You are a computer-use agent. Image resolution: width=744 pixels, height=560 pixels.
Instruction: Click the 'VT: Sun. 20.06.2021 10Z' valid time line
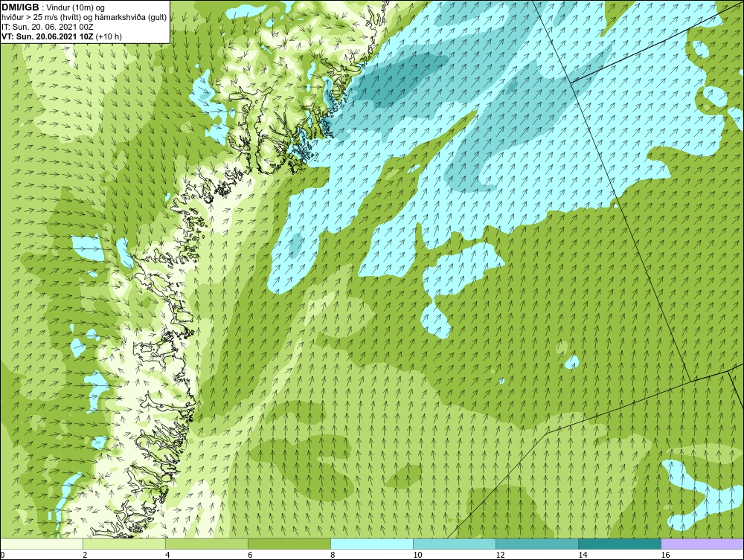pos(62,36)
